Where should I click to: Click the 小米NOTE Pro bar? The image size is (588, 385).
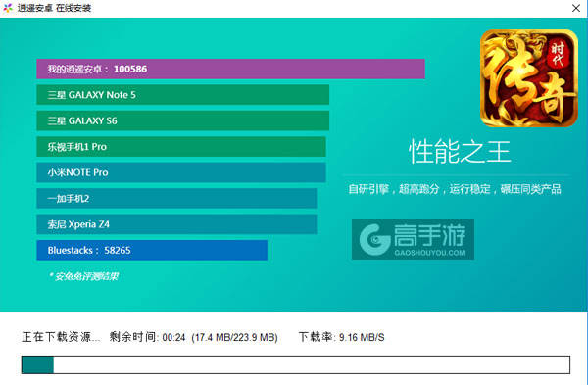pyautogui.click(x=181, y=172)
